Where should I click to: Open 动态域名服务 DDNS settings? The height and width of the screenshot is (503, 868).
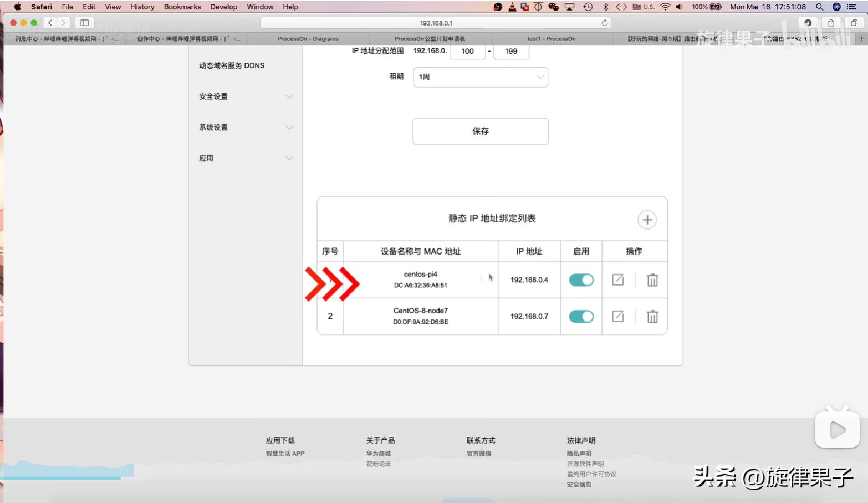(x=232, y=65)
